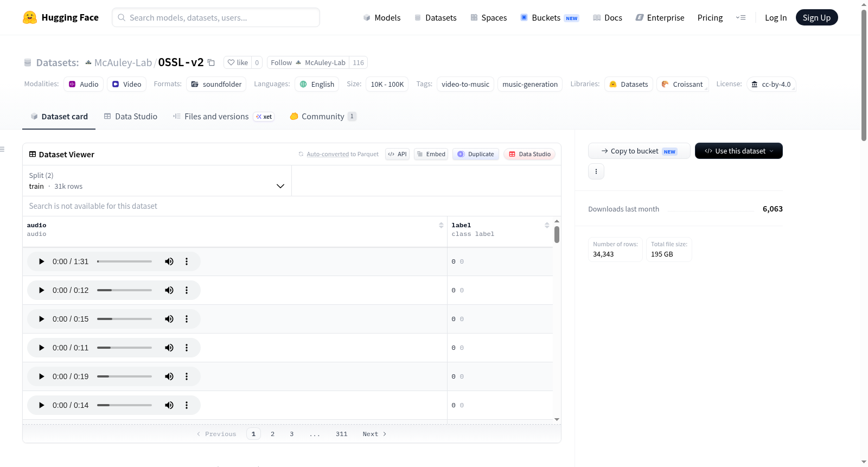Mute the 0:14 audio clip
Screen dimensions: 868x467
click(x=169, y=405)
